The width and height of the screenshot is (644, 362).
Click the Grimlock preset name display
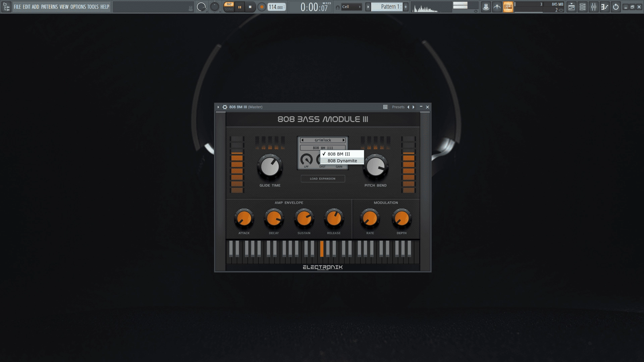323,140
